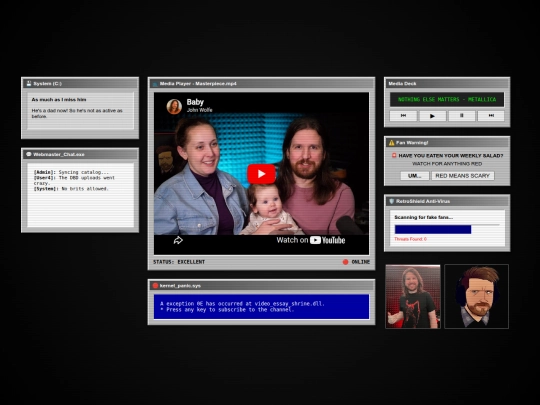The height and width of the screenshot is (405, 540).
Task: Click the RED MEANS SCARY button
Action: pyautogui.click(x=463, y=176)
